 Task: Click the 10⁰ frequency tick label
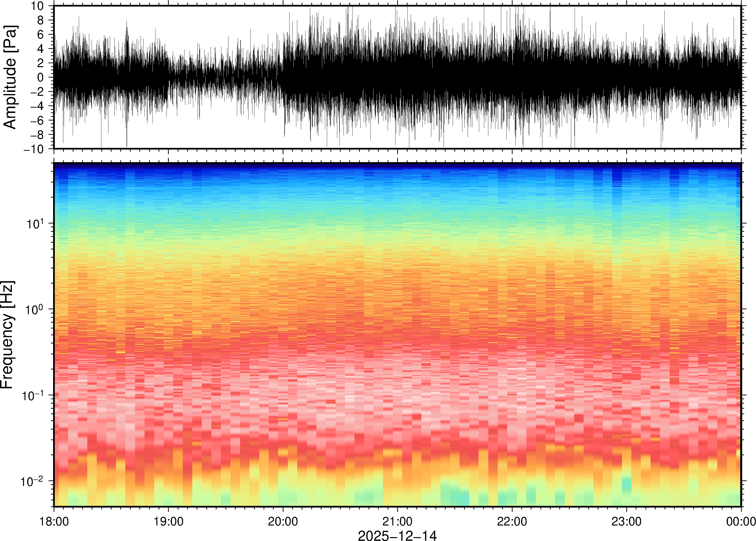tap(35, 309)
